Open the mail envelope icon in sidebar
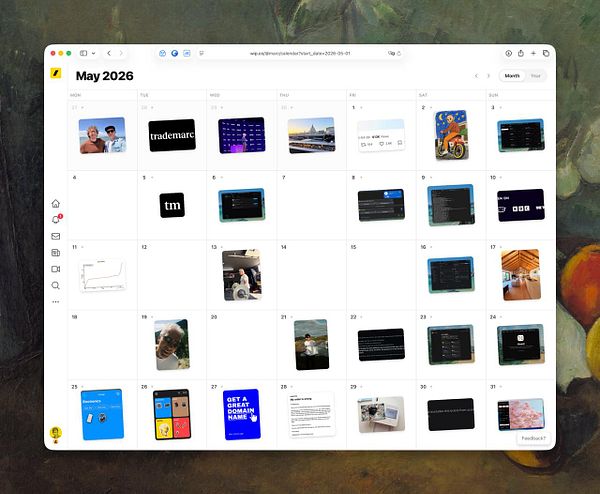The height and width of the screenshot is (494, 600). [55, 236]
